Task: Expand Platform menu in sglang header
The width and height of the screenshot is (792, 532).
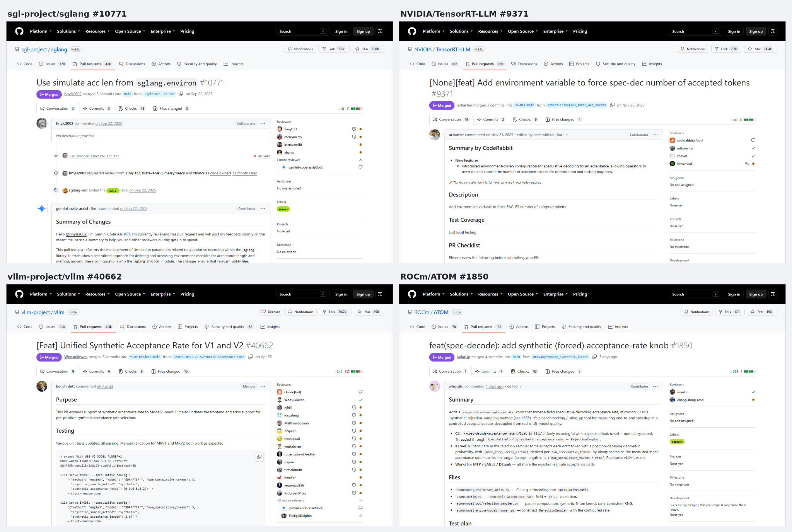Action: pyautogui.click(x=41, y=31)
